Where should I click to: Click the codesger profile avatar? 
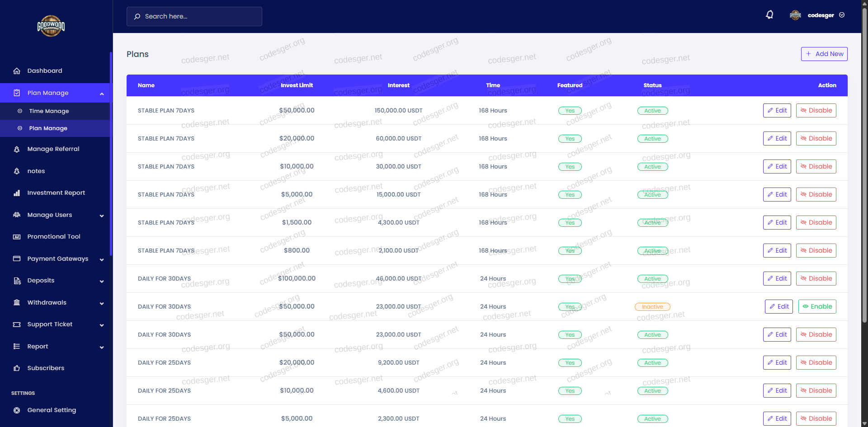click(795, 15)
